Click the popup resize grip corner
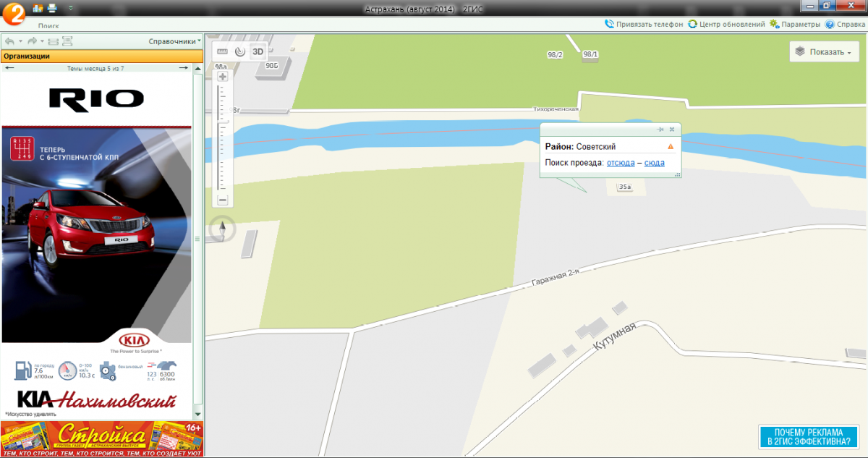 pyautogui.click(x=677, y=174)
